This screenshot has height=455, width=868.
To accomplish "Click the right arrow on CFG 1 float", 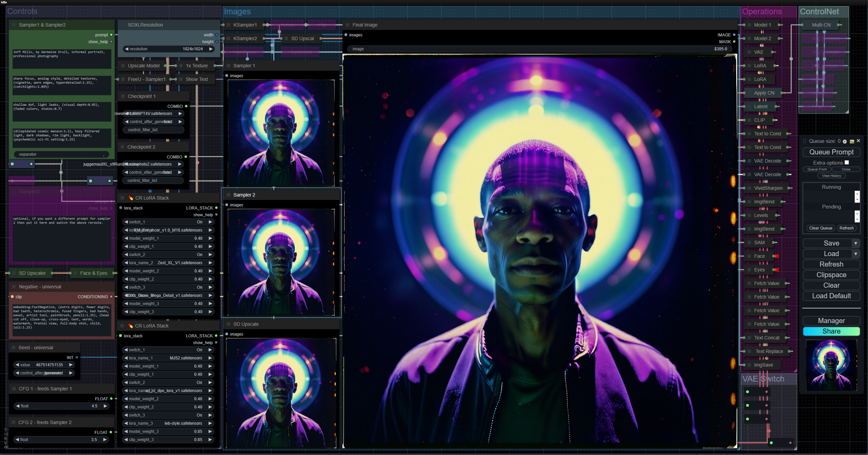I will 105,406.
